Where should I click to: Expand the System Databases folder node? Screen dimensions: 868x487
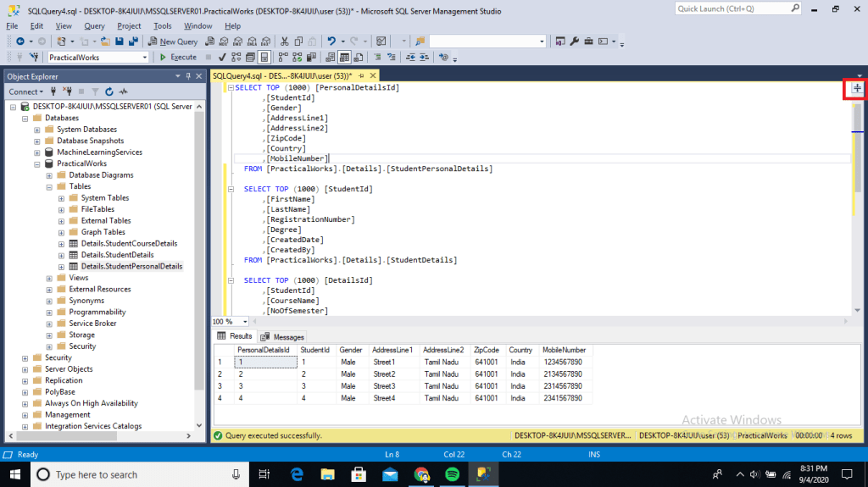tap(37, 130)
